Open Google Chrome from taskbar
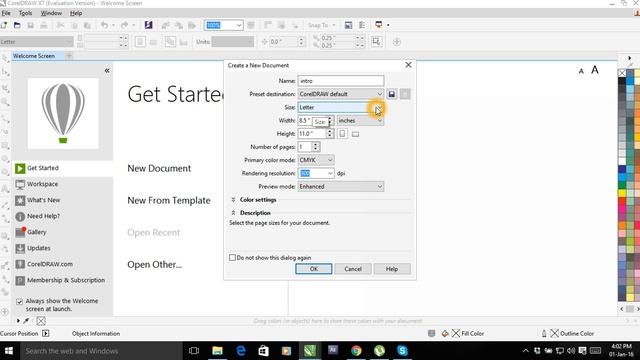The height and width of the screenshot is (360, 640). 356,351
